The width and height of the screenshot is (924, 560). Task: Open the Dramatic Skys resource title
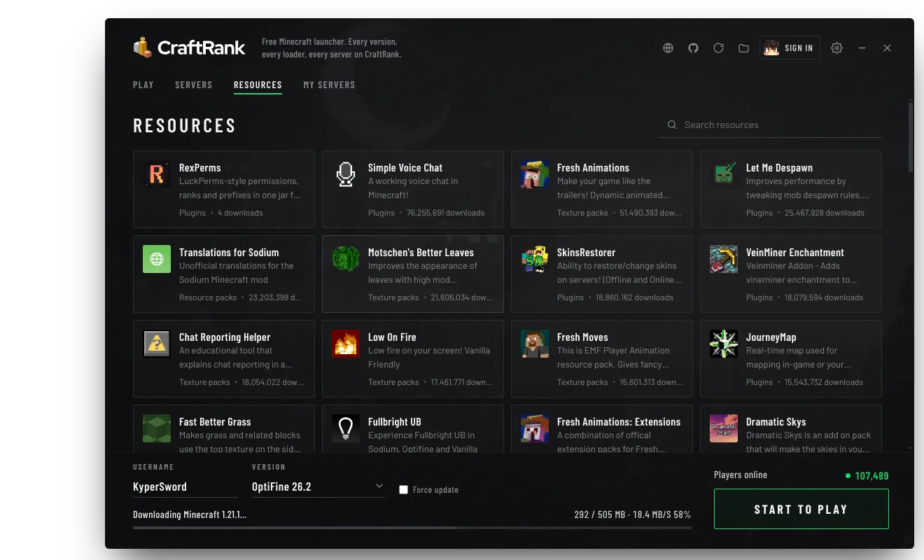coord(776,422)
